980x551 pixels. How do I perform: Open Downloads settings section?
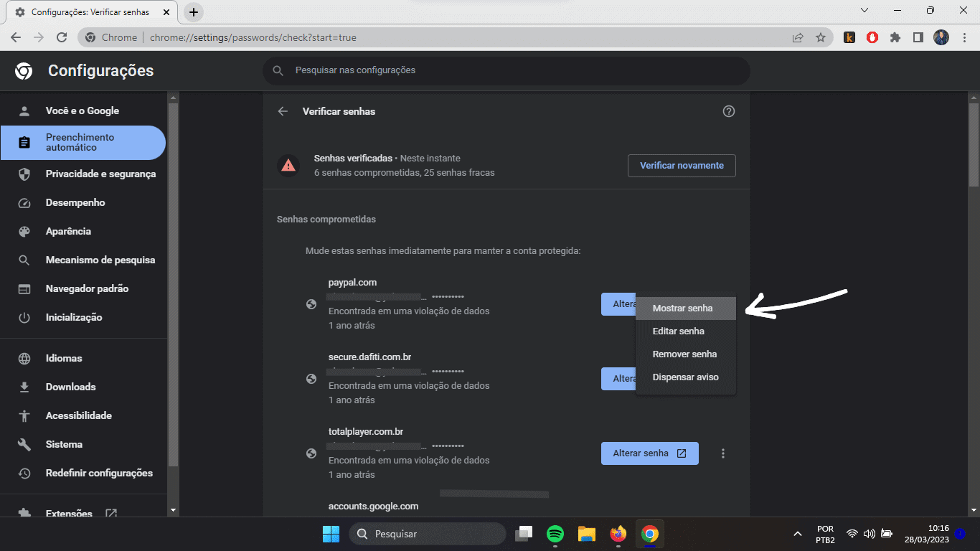point(83,387)
